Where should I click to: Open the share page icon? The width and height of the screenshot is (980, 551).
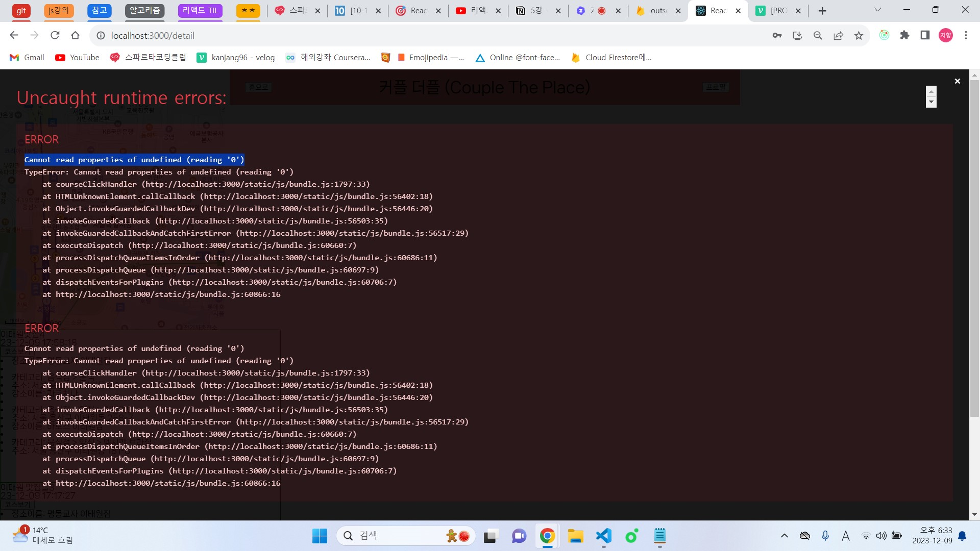tap(838, 36)
